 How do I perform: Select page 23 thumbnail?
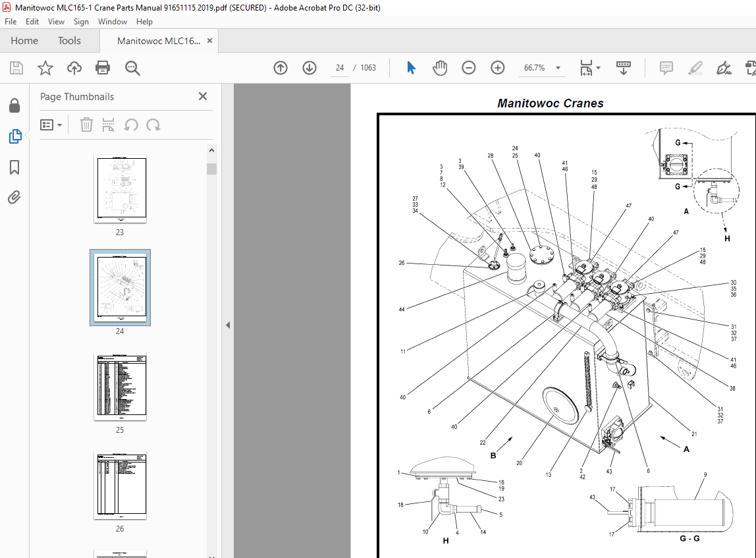[x=120, y=189]
